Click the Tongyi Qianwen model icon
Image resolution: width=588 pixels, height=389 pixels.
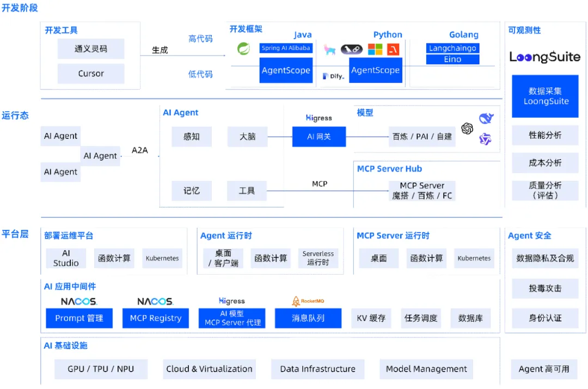coord(485,139)
